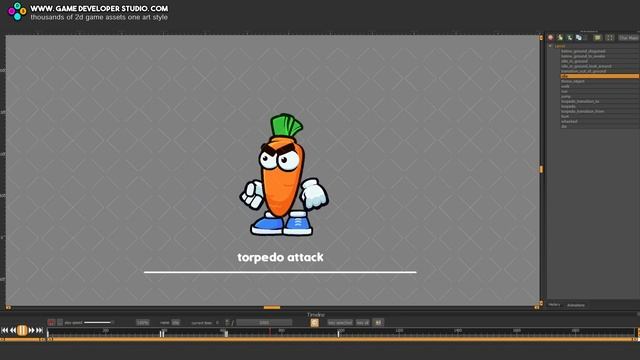Click the 2000 animation length field

264,322
